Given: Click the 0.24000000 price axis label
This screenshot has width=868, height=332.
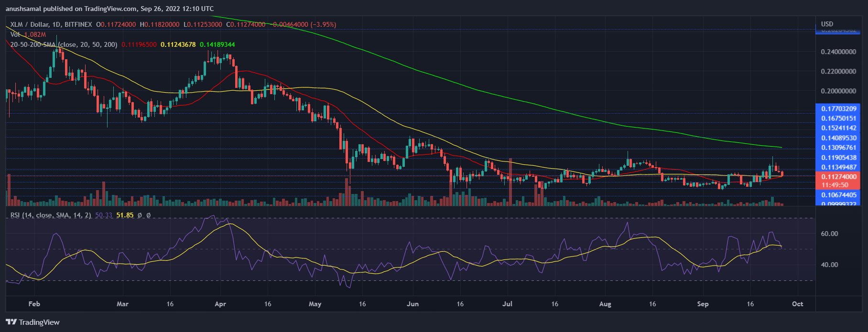Looking at the screenshot, I should (838, 52).
